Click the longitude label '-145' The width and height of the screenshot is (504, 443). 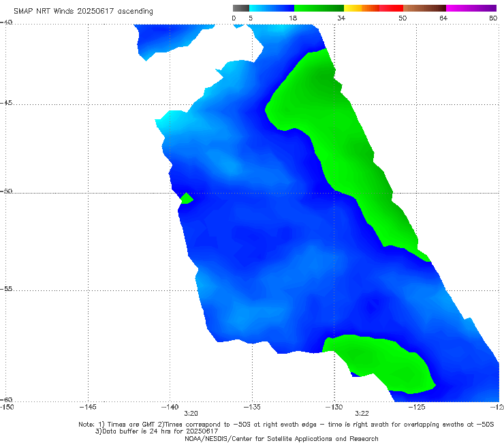coord(88,407)
